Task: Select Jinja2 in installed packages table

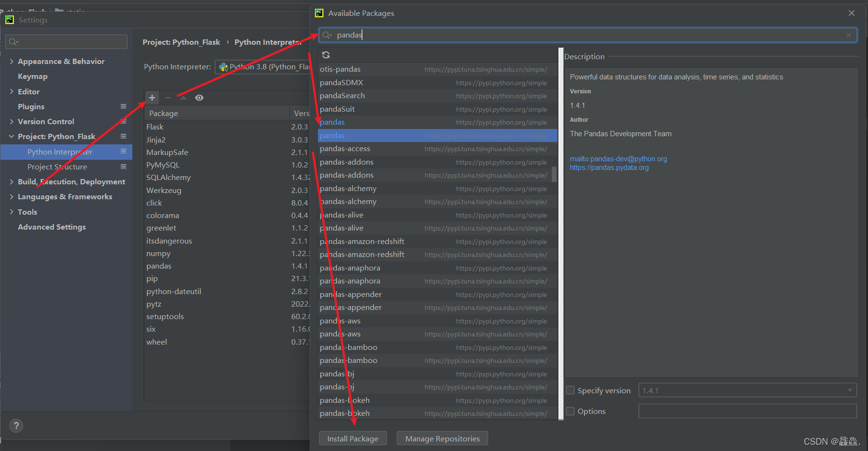Action: pos(227,140)
